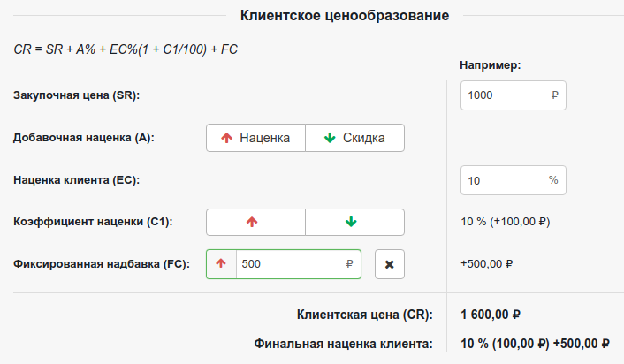The height and width of the screenshot is (364, 624).
Task: Click the Наценка клиента (EC) label
Action: coord(78,180)
